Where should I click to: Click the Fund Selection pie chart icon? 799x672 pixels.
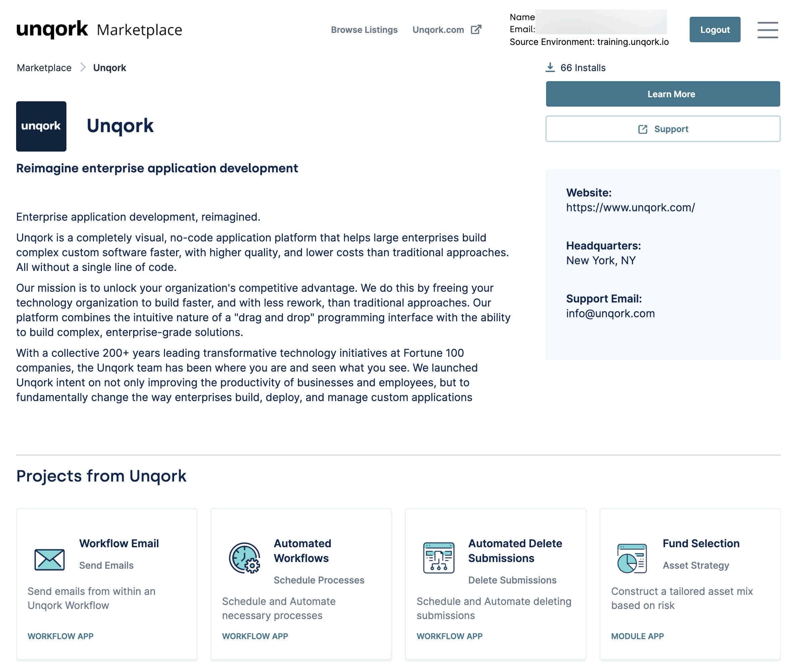[632, 558]
